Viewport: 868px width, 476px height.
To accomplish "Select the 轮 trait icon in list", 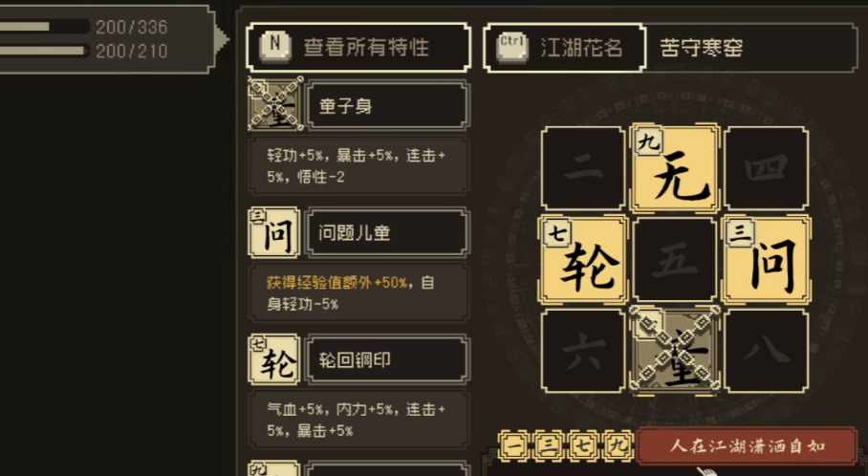I will click(274, 359).
